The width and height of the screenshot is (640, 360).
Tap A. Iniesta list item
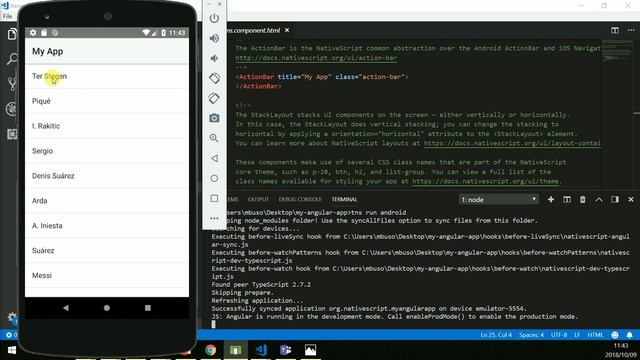[x=107, y=226]
